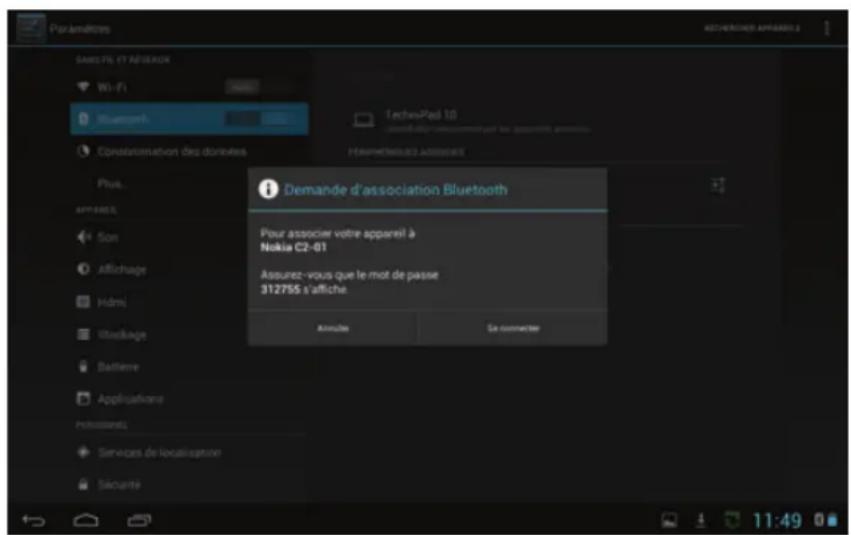Click the Batterie battery icon

[83, 366]
